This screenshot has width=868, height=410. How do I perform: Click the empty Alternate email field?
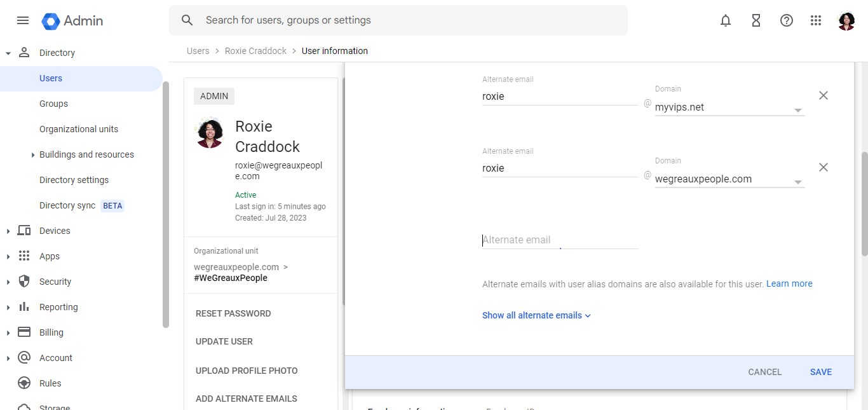click(x=559, y=240)
